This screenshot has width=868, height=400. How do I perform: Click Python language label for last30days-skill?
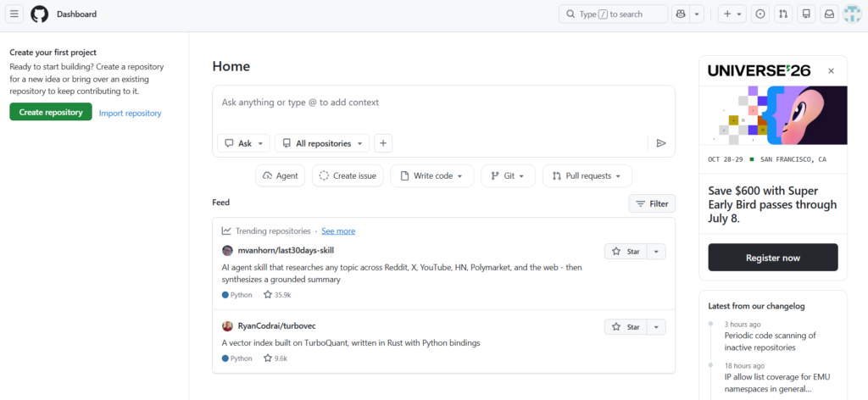pyautogui.click(x=237, y=295)
